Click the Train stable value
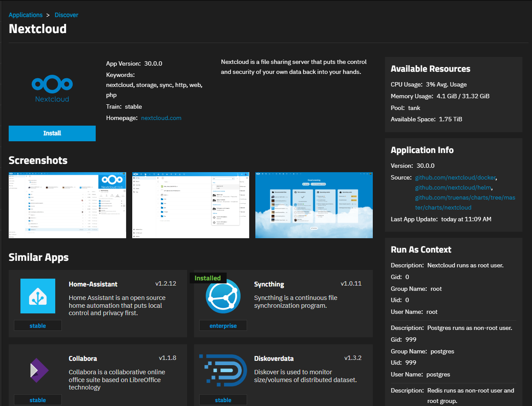532x406 pixels. point(133,106)
